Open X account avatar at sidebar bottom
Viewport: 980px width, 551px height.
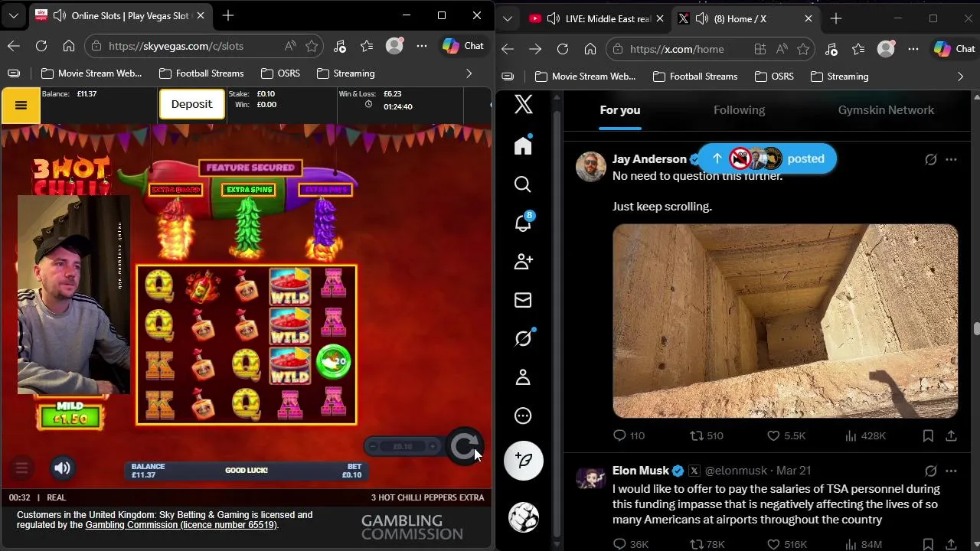(524, 517)
